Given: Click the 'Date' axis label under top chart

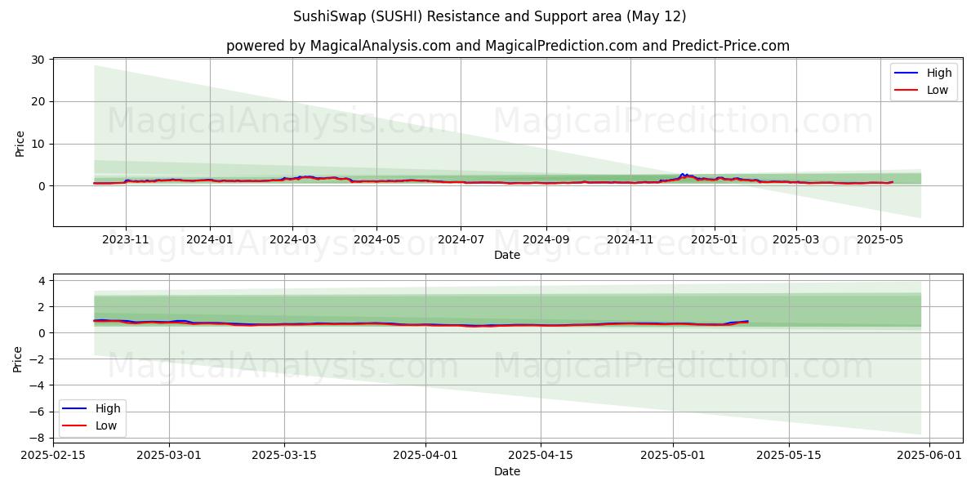Looking at the screenshot, I should click(x=507, y=256).
